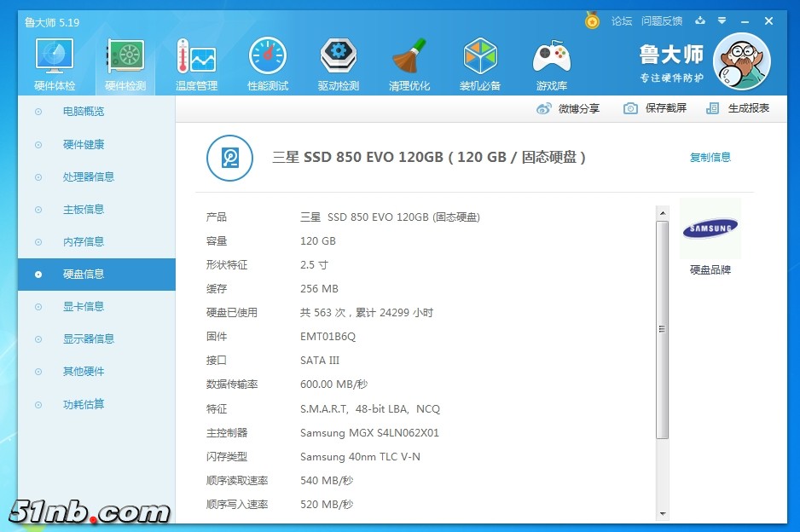The width and height of the screenshot is (800, 532).
Task: Generate report with 生成报表
Action: pos(739,108)
